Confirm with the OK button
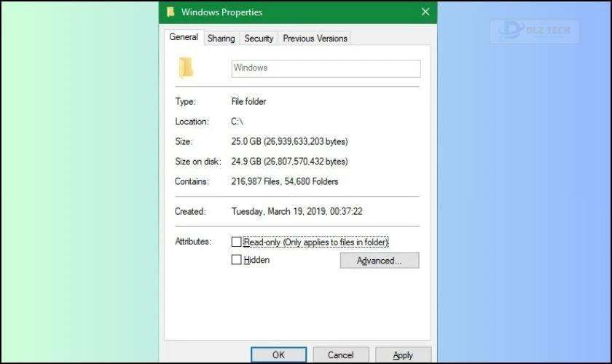Image resolution: width=612 pixels, height=364 pixels. click(278, 355)
